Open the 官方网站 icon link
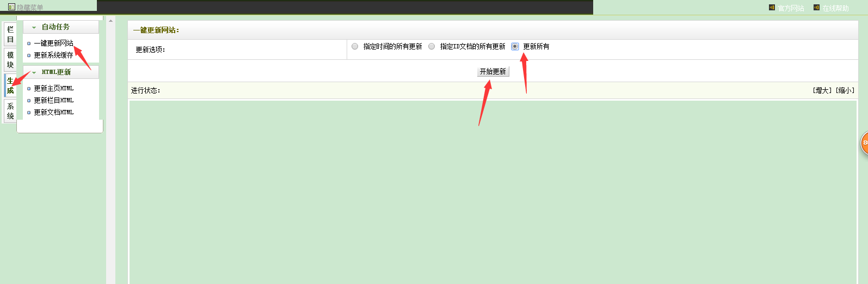The height and width of the screenshot is (284, 868). [x=772, y=8]
